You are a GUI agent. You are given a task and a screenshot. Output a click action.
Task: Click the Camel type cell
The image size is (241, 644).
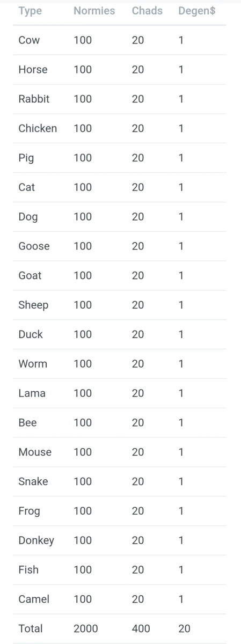click(x=34, y=599)
